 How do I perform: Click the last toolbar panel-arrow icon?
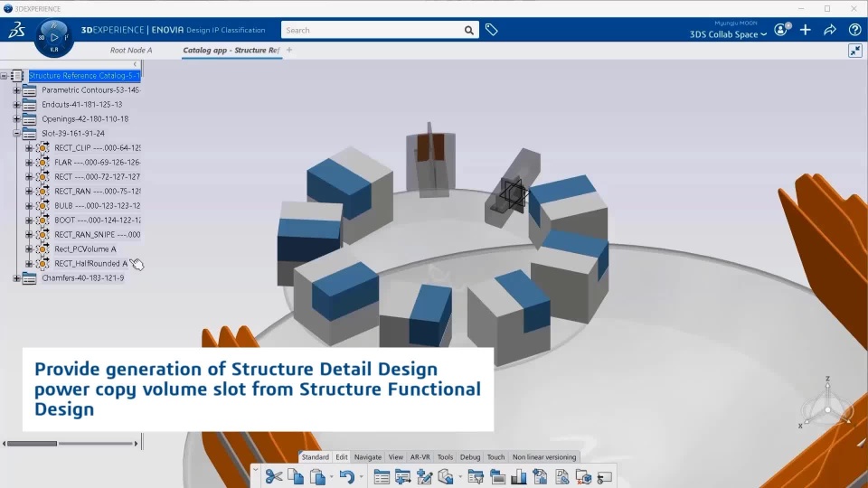click(x=605, y=476)
